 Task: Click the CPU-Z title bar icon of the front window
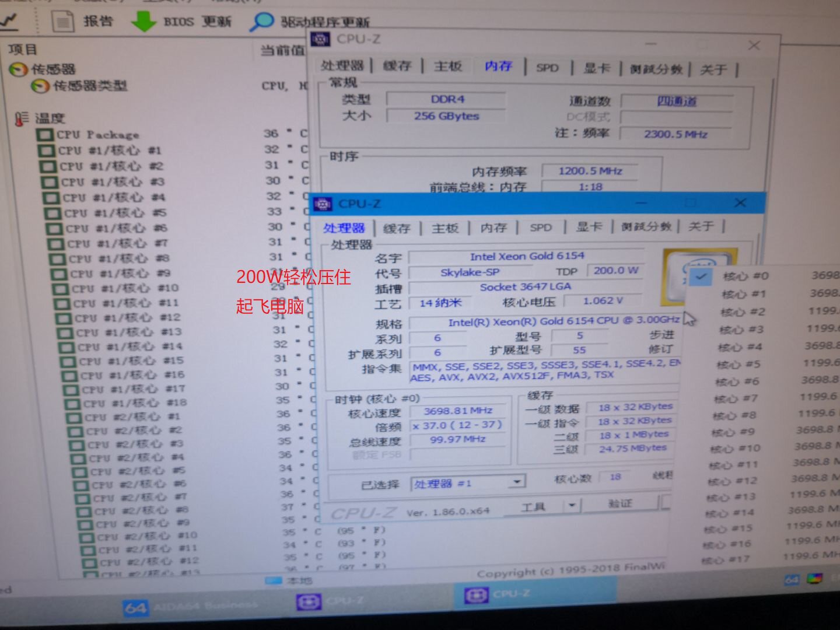(323, 204)
